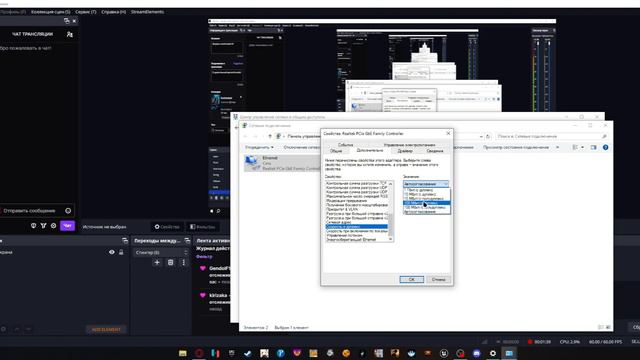The width and height of the screenshot is (640, 360).
Task: Send message with purple Чат button
Action: click(x=67, y=226)
